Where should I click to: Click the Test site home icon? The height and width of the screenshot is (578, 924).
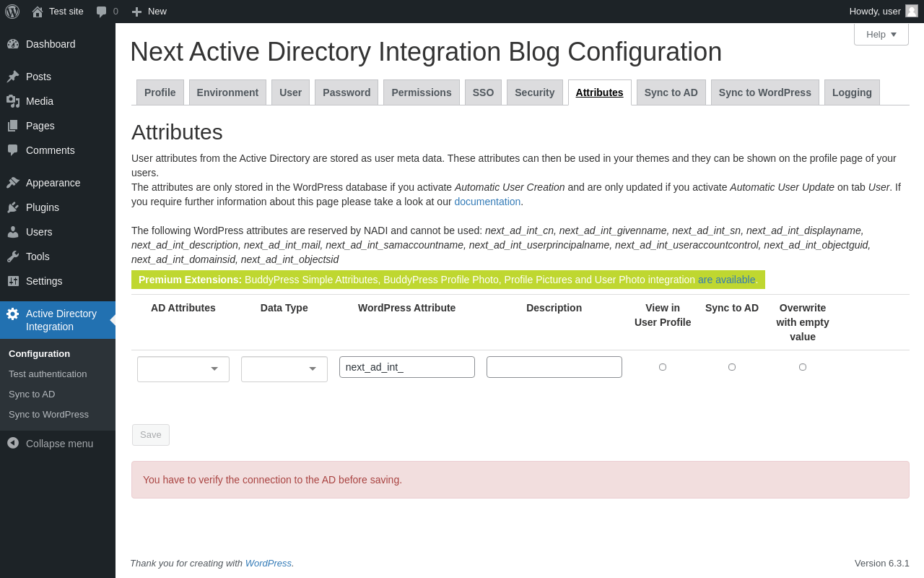[x=38, y=12]
